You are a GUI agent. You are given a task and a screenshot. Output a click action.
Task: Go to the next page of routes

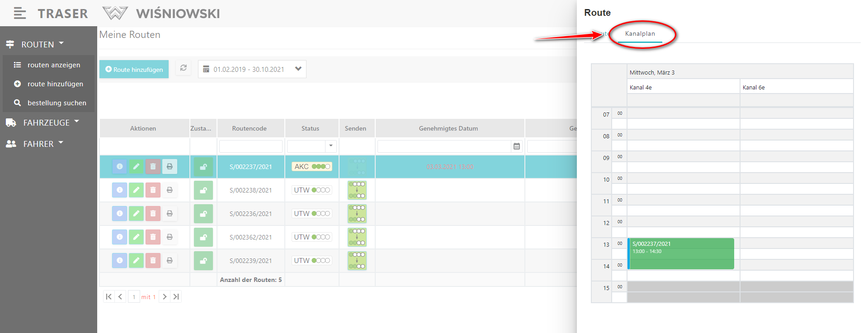165,297
